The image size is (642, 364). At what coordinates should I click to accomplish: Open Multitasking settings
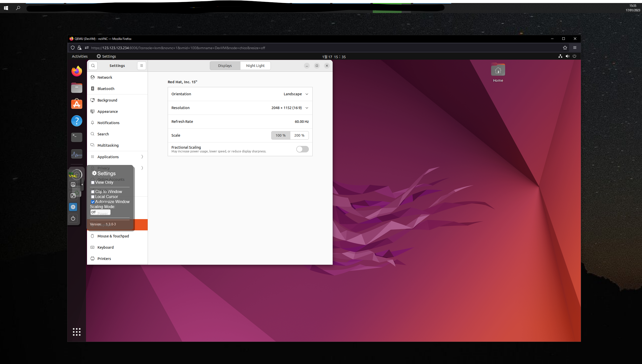[117, 145]
